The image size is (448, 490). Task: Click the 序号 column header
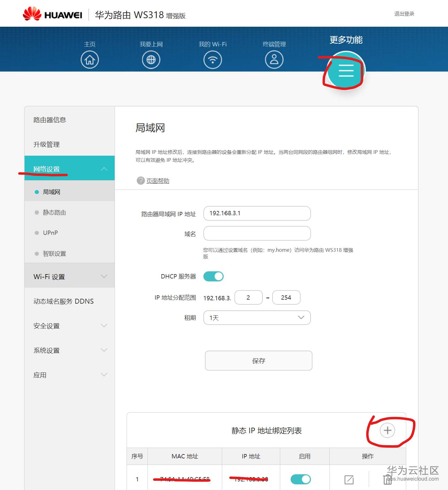(x=137, y=456)
